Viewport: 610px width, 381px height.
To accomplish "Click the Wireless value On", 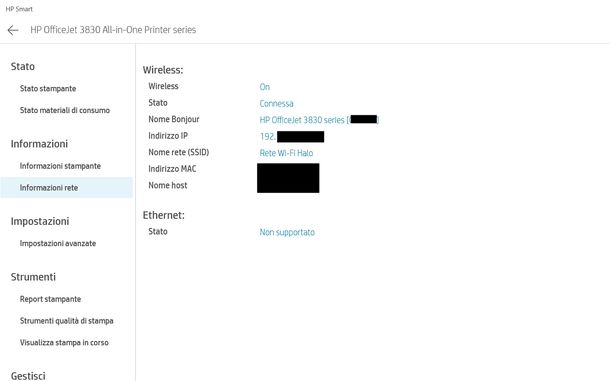I will [265, 87].
